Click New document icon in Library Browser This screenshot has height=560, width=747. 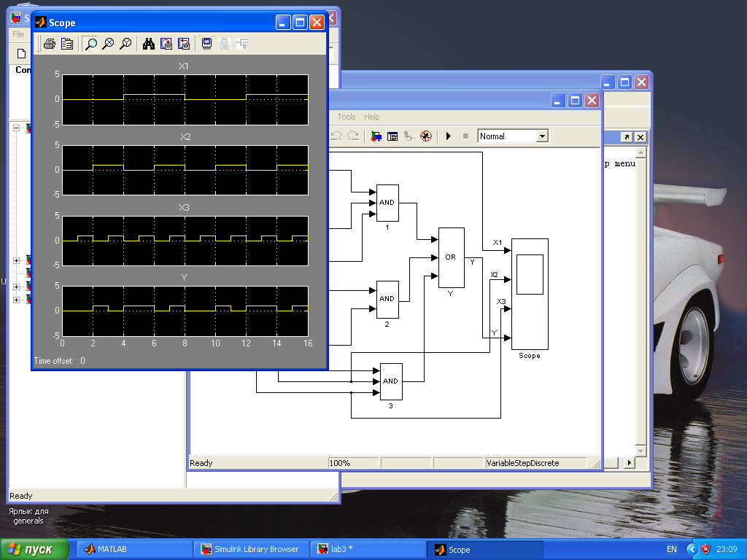coord(21,53)
